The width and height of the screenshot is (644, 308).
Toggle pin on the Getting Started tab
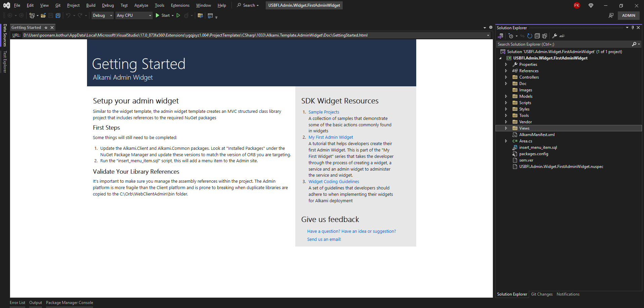tap(46, 28)
